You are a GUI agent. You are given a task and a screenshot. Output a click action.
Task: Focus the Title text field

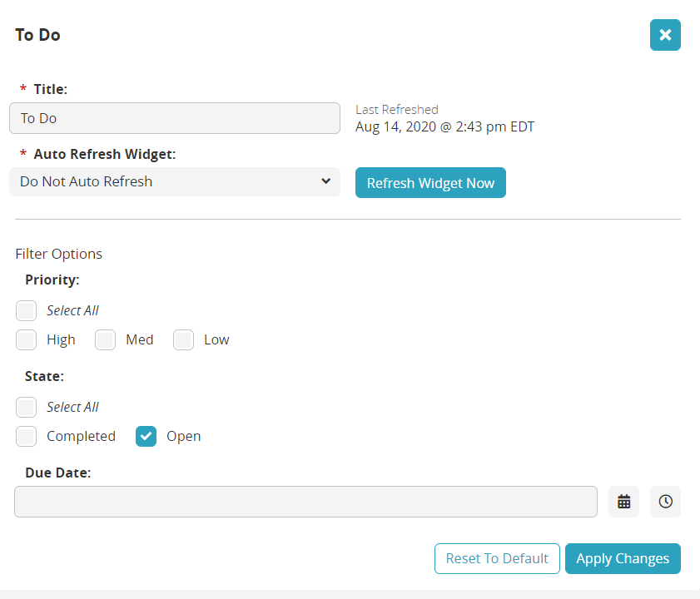(x=175, y=118)
